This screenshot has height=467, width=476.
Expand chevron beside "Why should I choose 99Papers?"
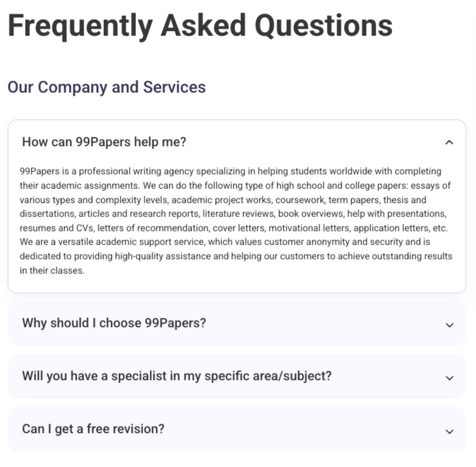click(x=449, y=325)
